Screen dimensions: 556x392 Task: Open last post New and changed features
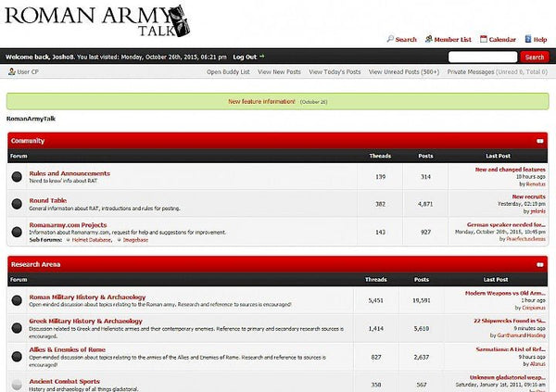coord(511,170)
